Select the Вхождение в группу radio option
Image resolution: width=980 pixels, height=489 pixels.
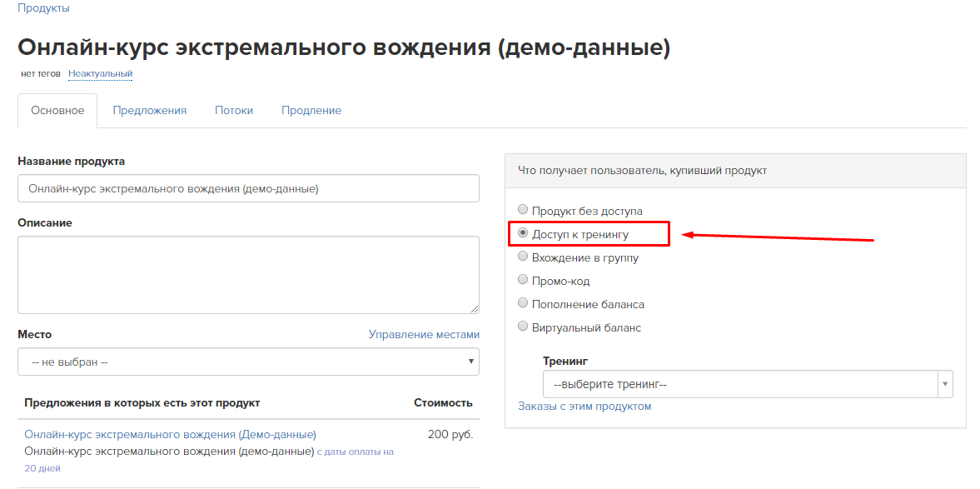tap(523, 257)
